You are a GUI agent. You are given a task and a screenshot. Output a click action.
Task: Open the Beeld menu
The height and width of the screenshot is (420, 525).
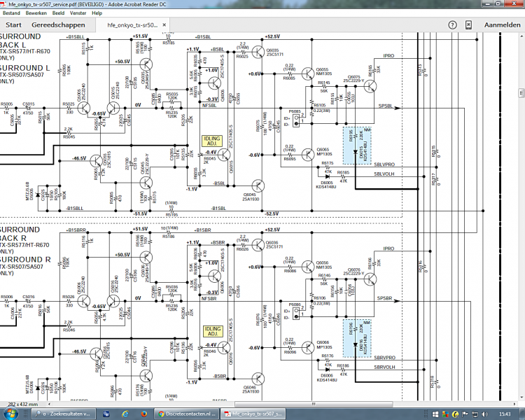coord(59,13)
